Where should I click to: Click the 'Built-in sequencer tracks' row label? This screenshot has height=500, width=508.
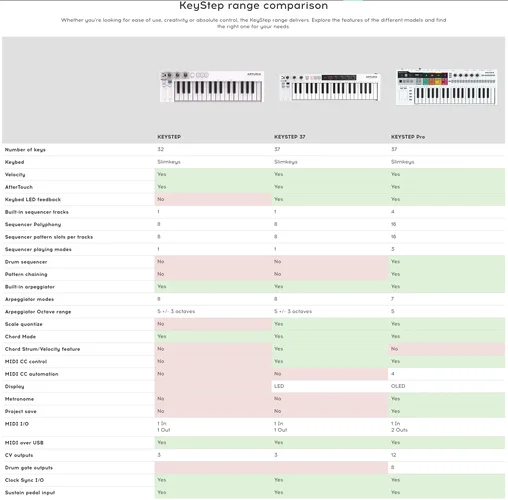coord(37,212)
